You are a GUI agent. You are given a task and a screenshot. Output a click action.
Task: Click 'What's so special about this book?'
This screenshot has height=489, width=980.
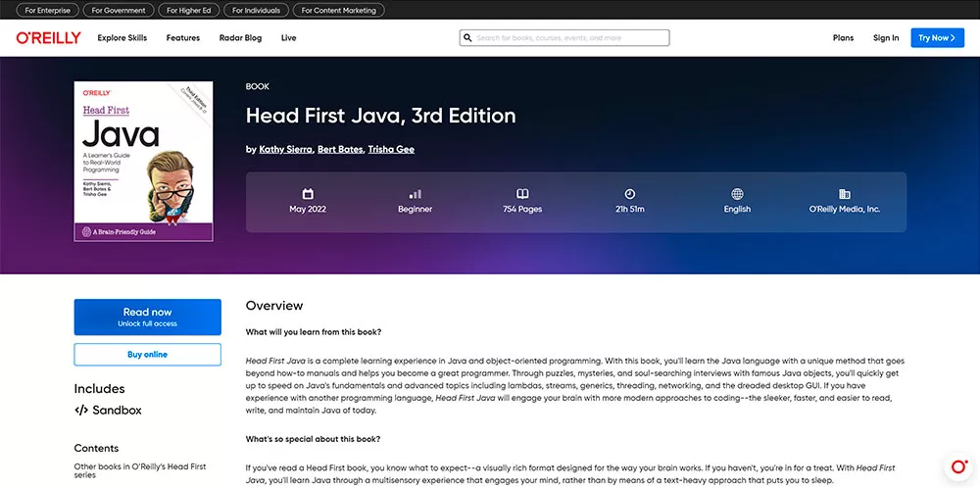tap(314, 440)
